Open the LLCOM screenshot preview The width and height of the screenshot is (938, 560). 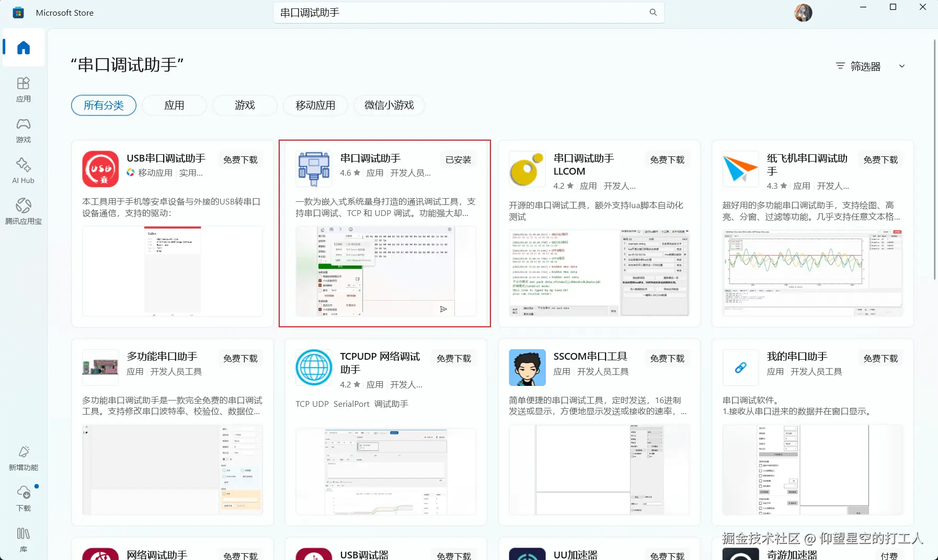pyautogui.click(x=599, y=273)
